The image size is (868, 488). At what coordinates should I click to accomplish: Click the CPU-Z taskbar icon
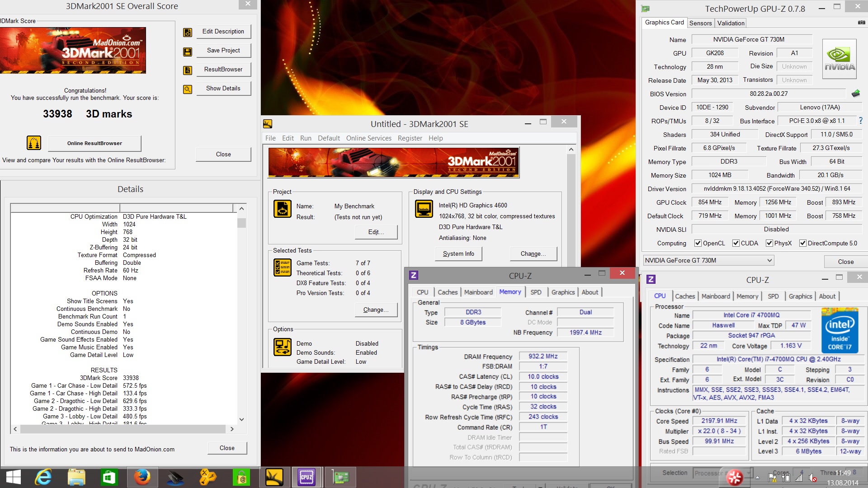(x=307, y=477)
